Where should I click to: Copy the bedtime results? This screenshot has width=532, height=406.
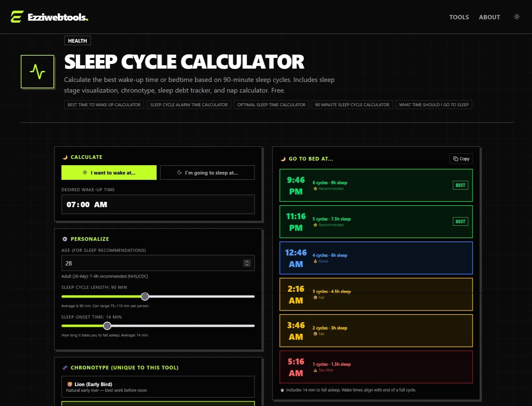tap(461, 159)
